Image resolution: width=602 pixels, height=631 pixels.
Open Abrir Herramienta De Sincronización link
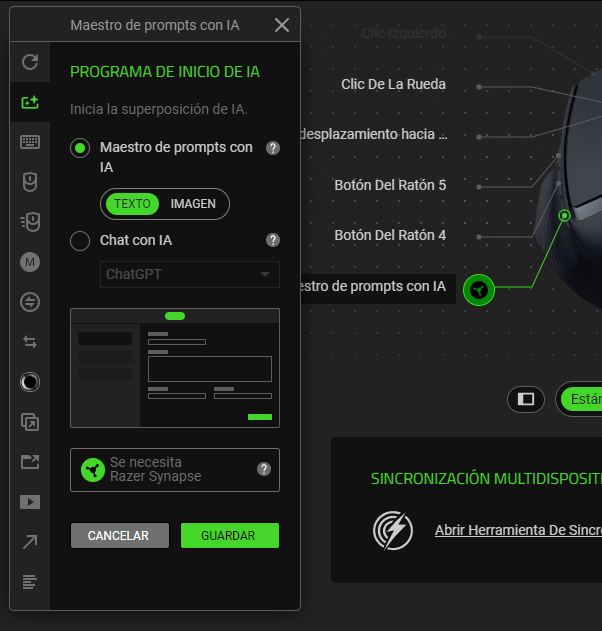tap(518, 530)
